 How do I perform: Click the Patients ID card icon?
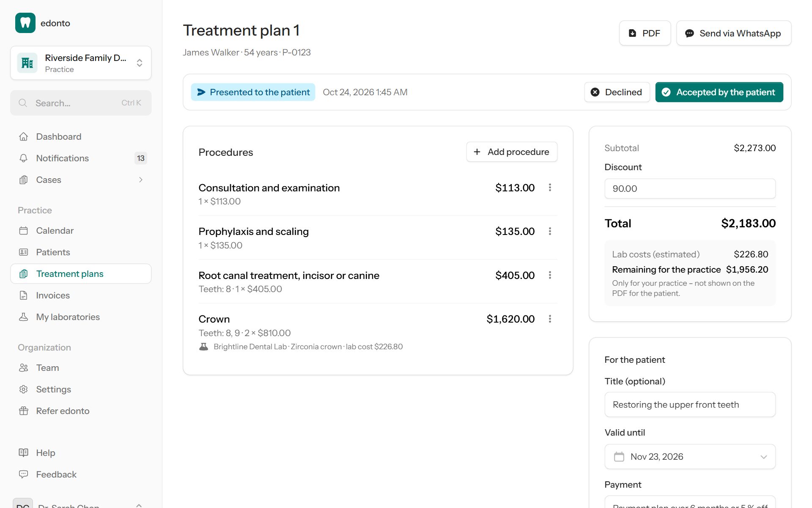tap(24, 252)
